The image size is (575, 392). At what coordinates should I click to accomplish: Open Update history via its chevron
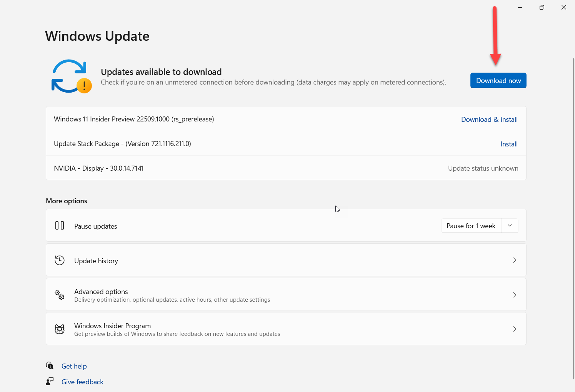pyautogui.click(x=514, y=260)
